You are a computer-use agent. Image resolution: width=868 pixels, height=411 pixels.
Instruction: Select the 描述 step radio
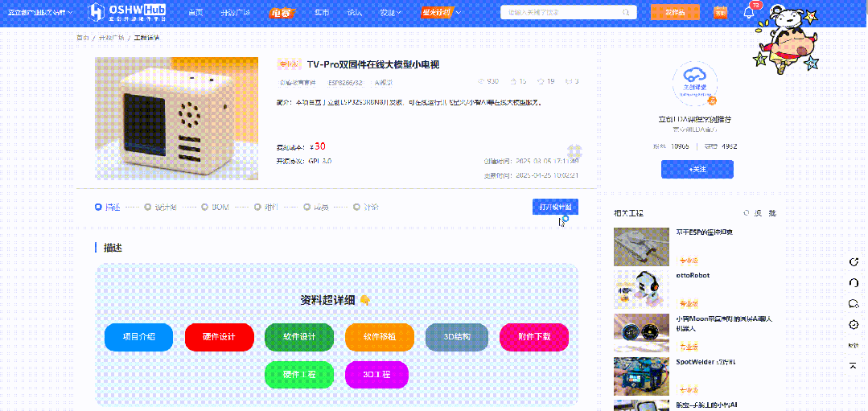(98, 208)
